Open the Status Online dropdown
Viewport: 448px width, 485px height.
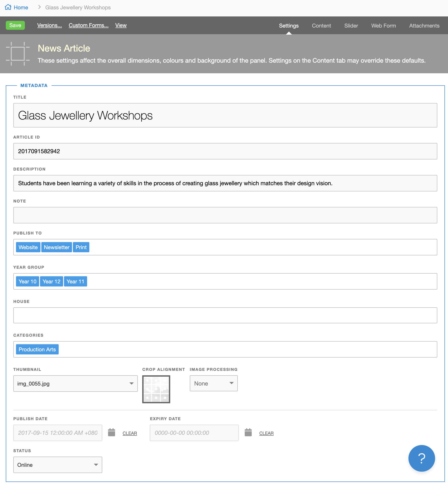point(58,464)
